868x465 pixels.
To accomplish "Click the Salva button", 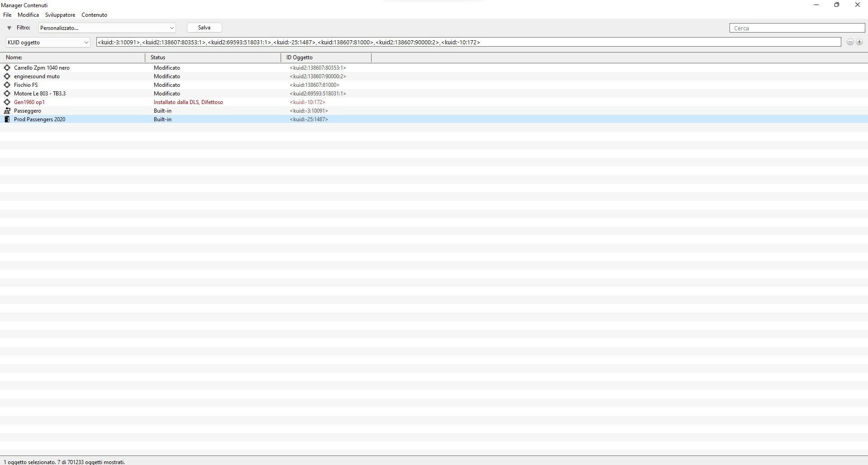I will (x=205, y=28).
